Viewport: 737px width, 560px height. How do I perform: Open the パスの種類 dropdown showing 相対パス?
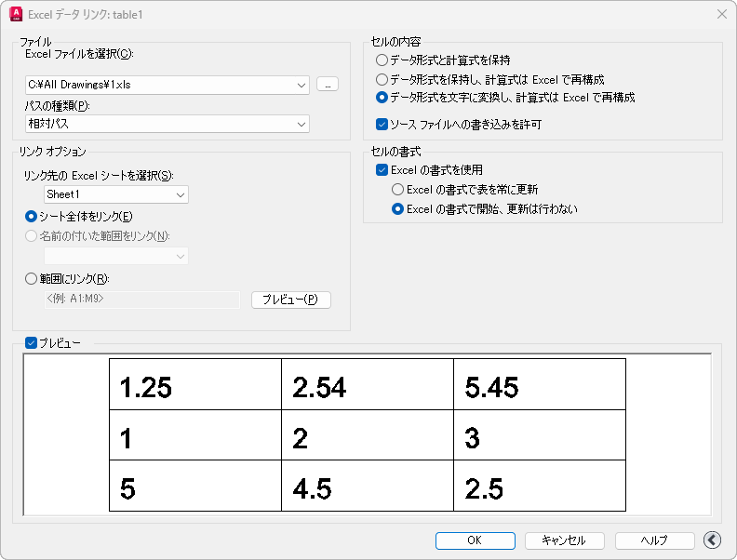click(167, 124)
